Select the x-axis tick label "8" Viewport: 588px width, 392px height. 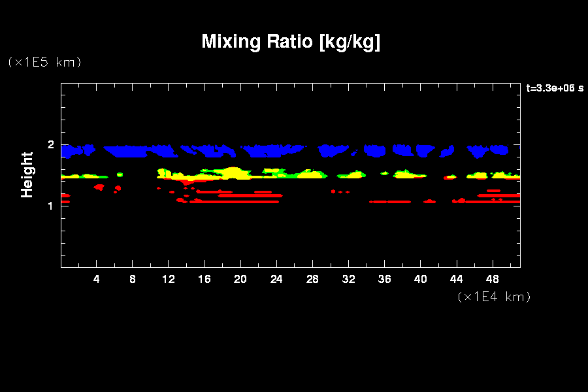point(133,279)
